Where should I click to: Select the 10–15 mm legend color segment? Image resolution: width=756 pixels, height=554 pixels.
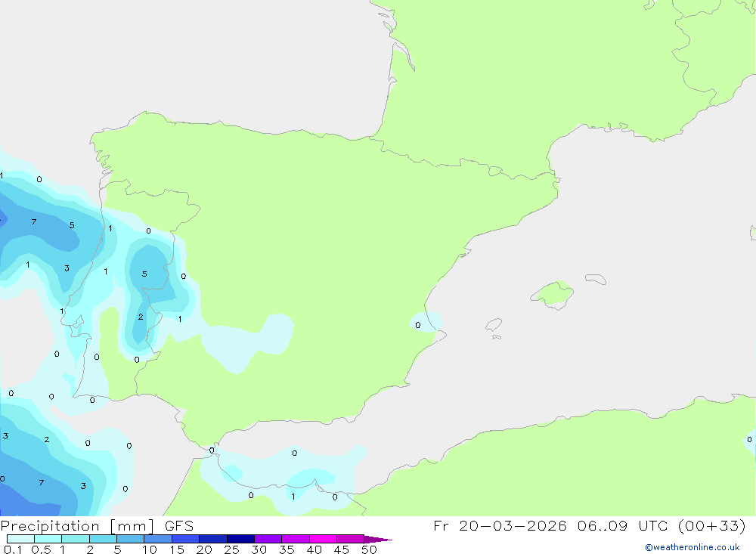158,539
